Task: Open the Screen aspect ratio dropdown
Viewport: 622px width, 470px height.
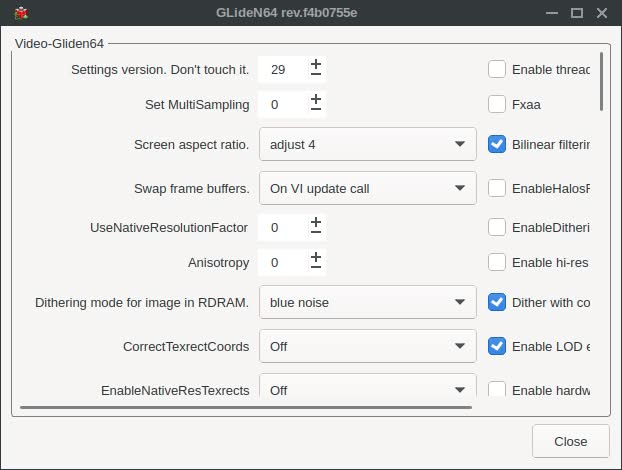Action: [x=367, y=144]
